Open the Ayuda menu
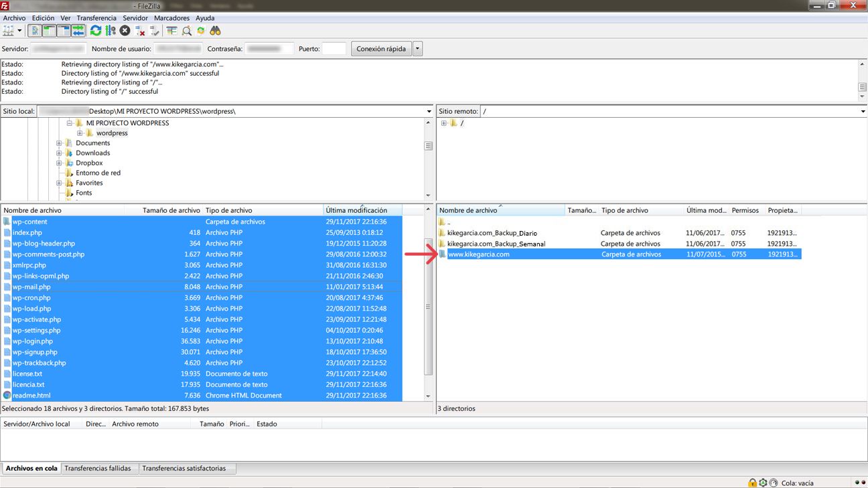This screenshot has width=868, height=488. point(205,18)
